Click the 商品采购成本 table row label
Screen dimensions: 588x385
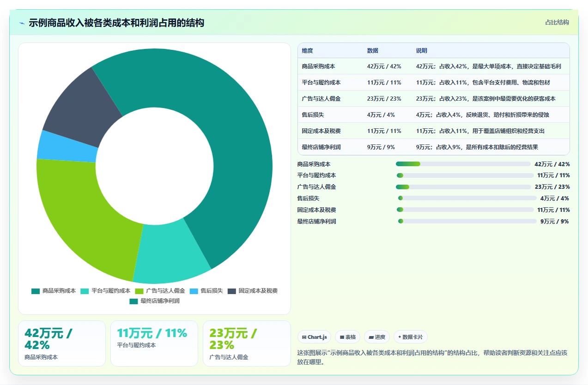(318, 66)
